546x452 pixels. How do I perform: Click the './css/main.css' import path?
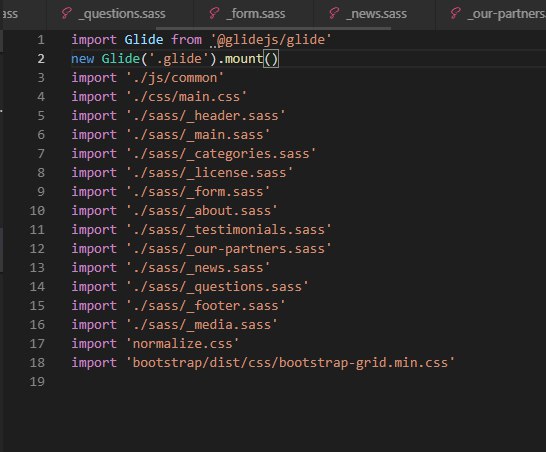[186, 96]
